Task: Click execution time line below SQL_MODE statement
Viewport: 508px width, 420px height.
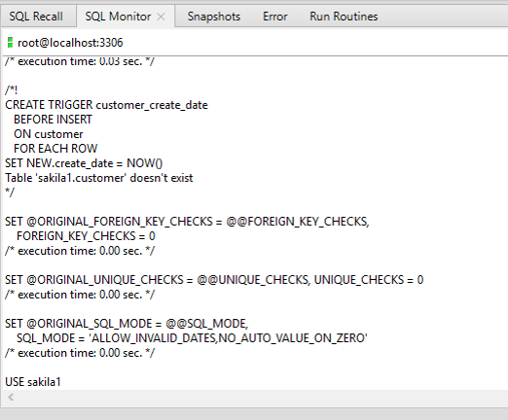Action: [80, 353]
